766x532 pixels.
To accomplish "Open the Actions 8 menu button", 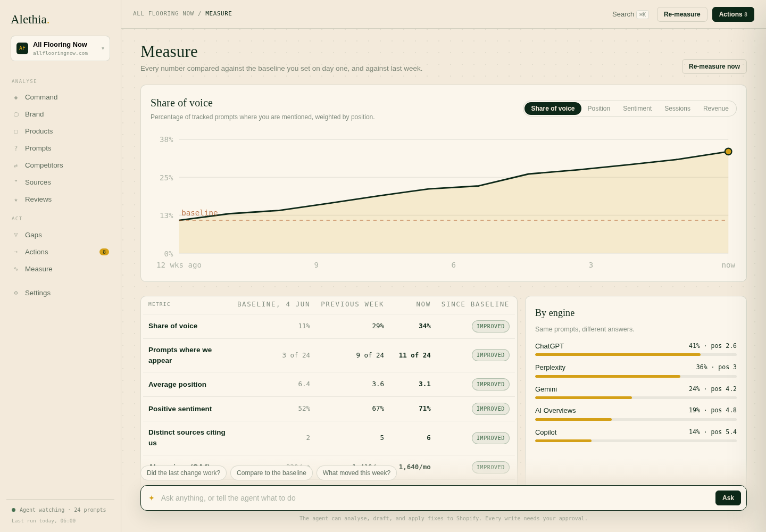I will pos(733,14).
